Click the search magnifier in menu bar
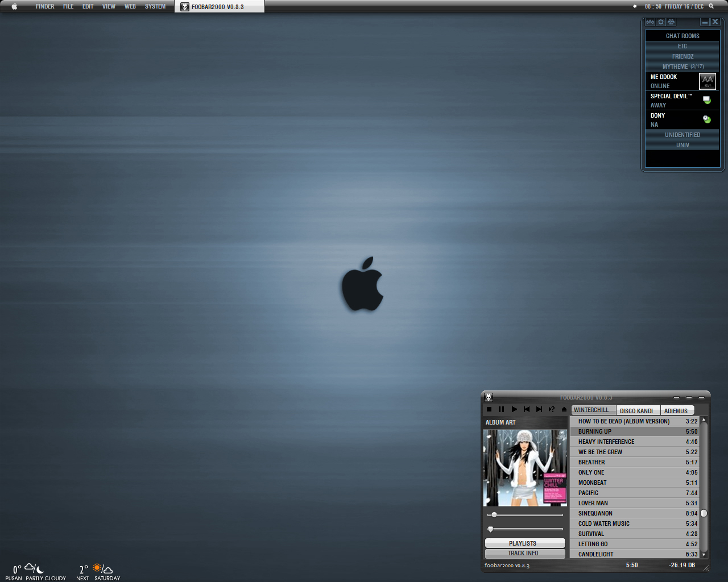Image resolution: width=728 pixels, height=582 pixels. 711,6
